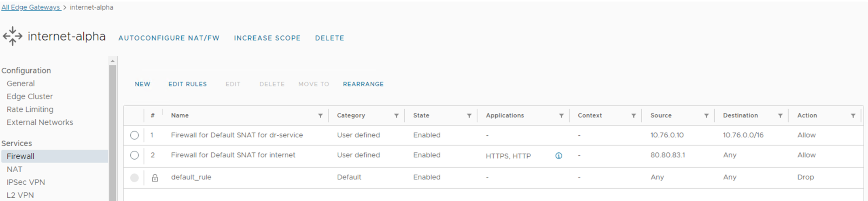
Task: Open the NAT services section
Action: coord(15,169)
